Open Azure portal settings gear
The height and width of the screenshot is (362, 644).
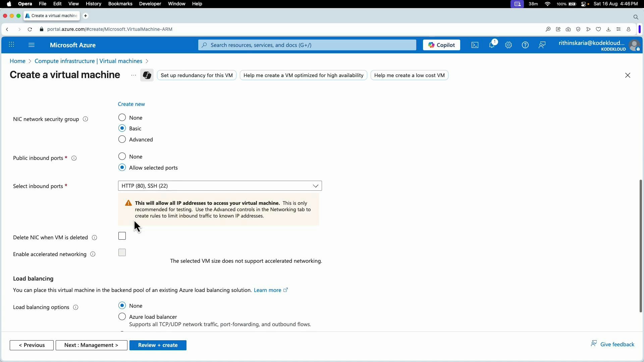click(508, 45)
